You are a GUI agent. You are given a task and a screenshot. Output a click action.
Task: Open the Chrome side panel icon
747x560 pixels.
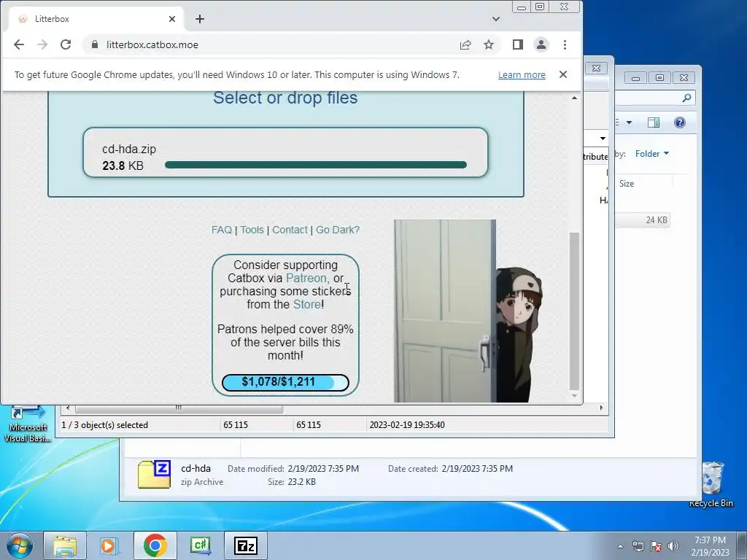pos(518,44)
